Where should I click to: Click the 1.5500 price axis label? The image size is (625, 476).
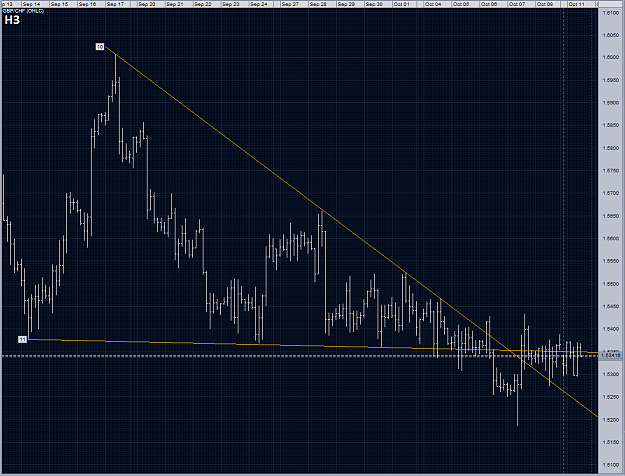tap(610, 284)
